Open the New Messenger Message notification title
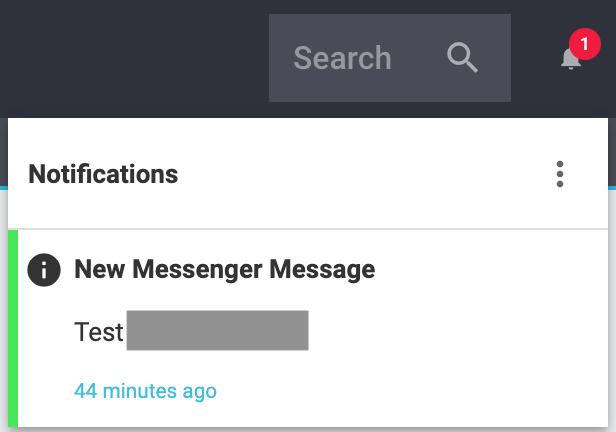The image size is (616, 432). coord(225,269)
